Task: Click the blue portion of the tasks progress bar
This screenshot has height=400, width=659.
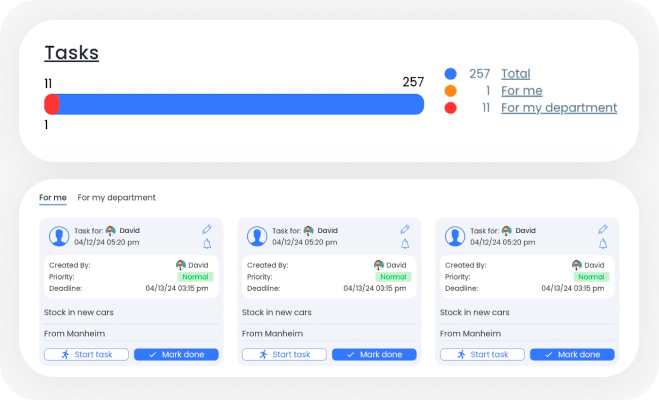Action: pos(242,104)
